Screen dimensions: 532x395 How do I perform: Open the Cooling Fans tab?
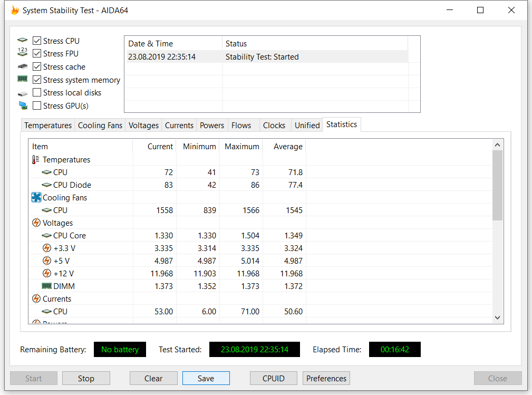[100, 125]
